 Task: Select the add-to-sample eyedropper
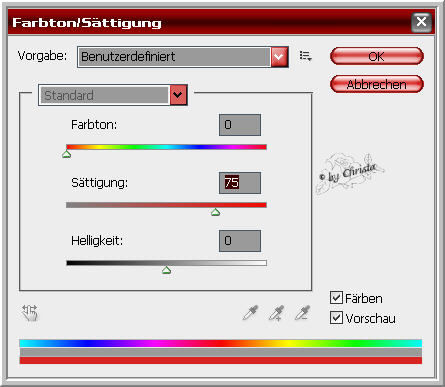276,313
